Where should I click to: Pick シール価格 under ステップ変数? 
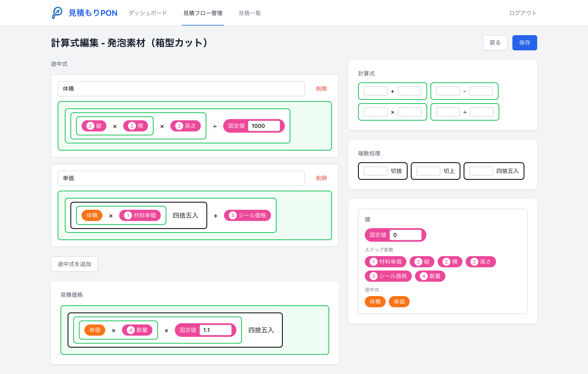(388, 276)
